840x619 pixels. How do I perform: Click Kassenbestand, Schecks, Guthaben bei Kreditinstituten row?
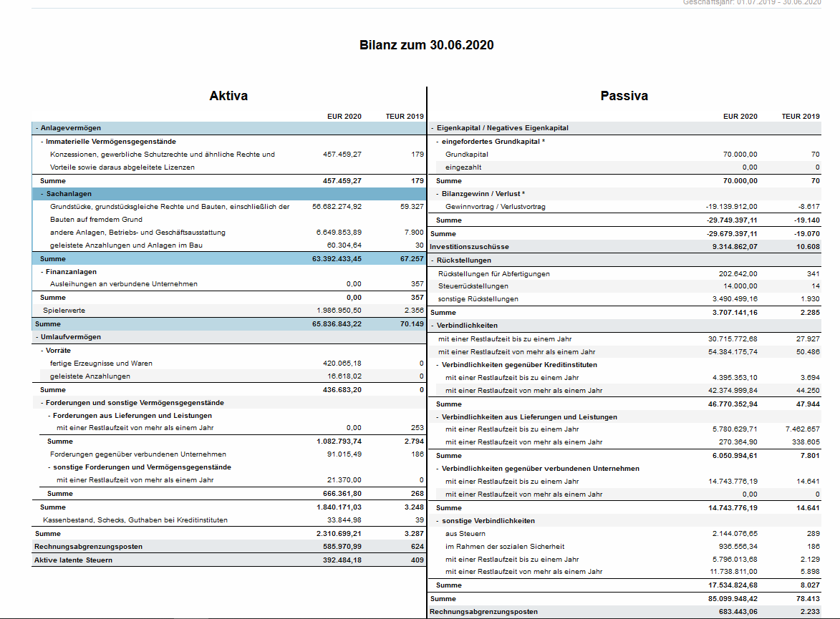tap(228, 520)
